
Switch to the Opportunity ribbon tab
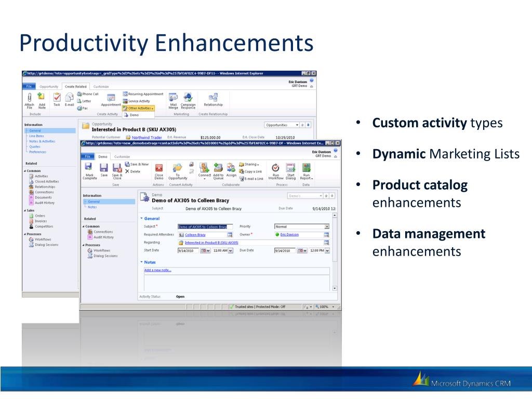(x=49, y=87)
